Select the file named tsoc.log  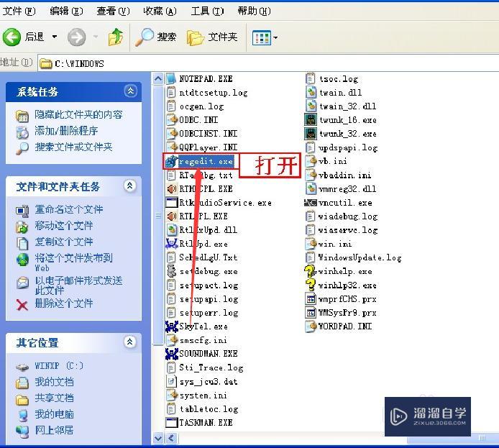(339, 79)
